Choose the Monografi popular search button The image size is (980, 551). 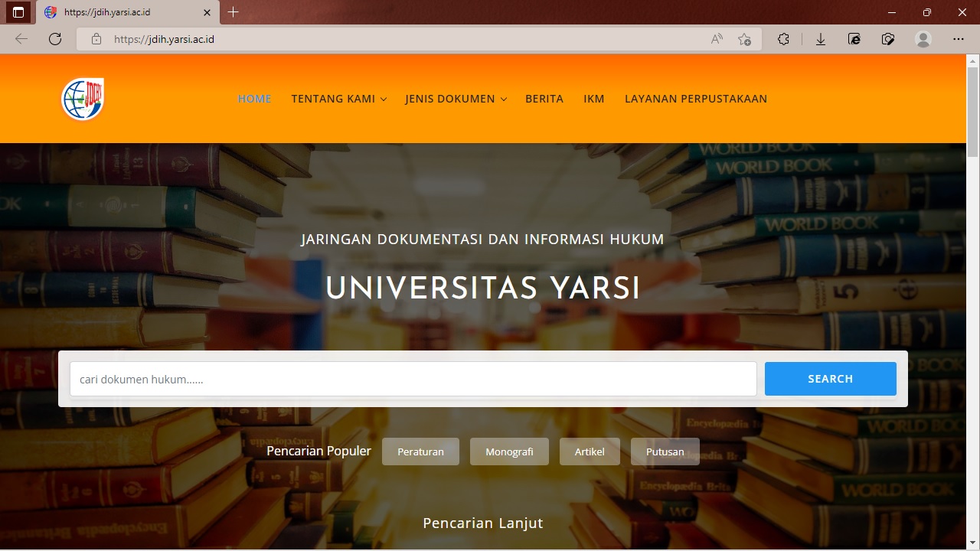[509, 452]
